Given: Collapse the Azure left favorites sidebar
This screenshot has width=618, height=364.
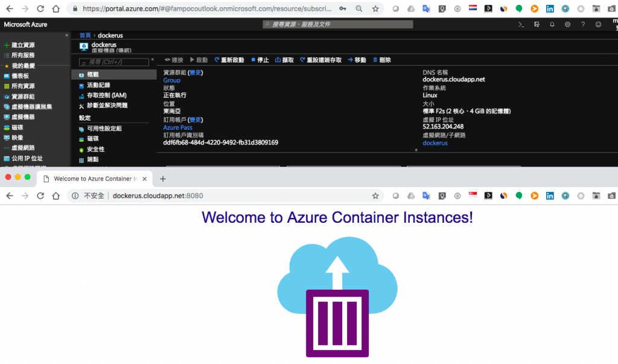Looking at the screenshot, I should pyautogui.click(x=66, y=35).
